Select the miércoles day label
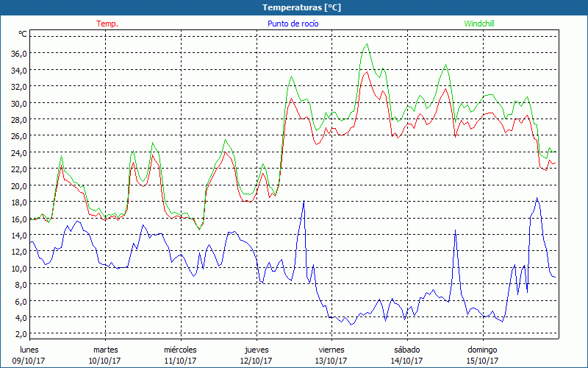The height and width of the screenshot is (368, 588). pyautogui.click(x=180, y=350)
